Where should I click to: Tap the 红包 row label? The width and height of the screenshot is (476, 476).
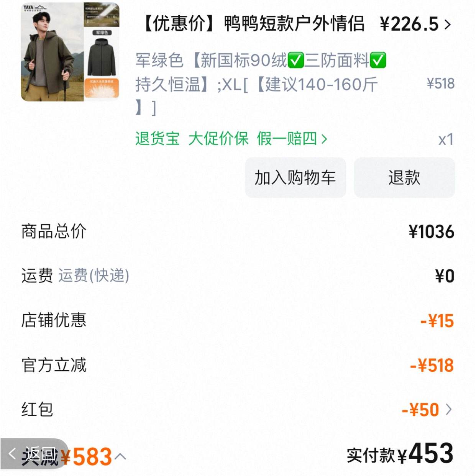[37, 409]
